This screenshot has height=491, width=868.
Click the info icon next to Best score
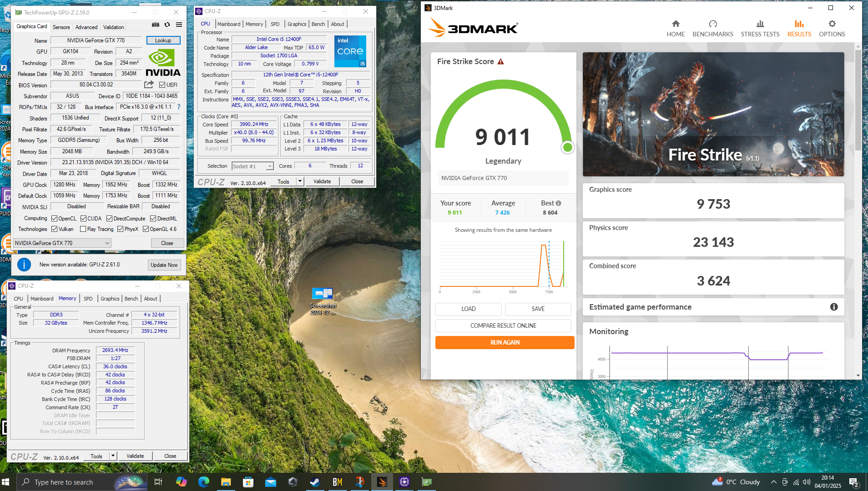point(558,203)
